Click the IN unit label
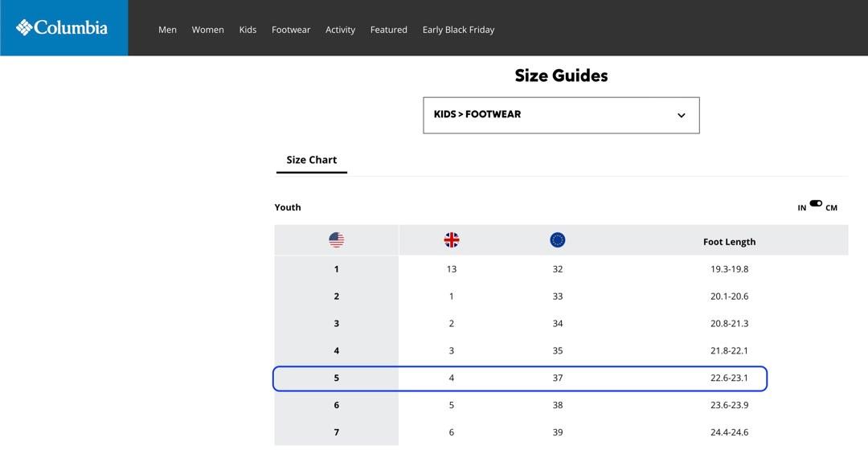 click(801, 207)
